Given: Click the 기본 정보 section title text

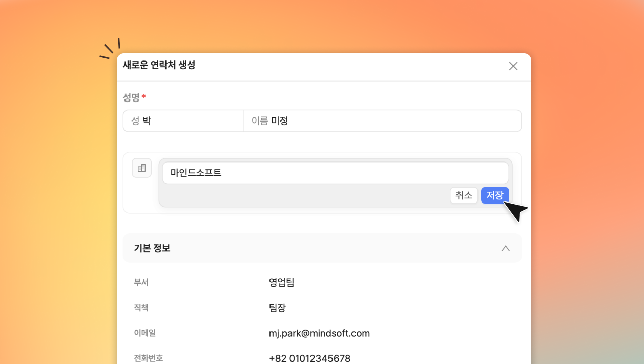Looking at the screenshot, I should 152,248.
